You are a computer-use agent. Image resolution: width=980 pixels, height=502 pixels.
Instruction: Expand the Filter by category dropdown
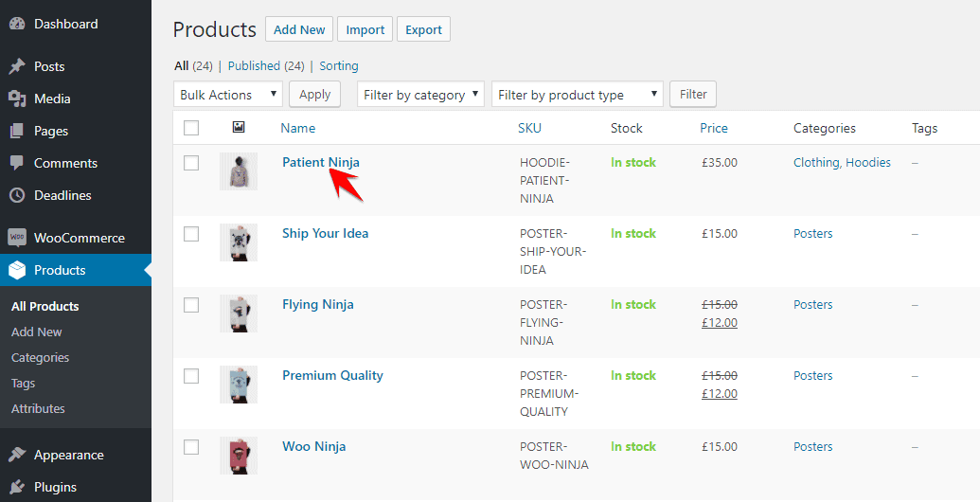click(420, 95)
